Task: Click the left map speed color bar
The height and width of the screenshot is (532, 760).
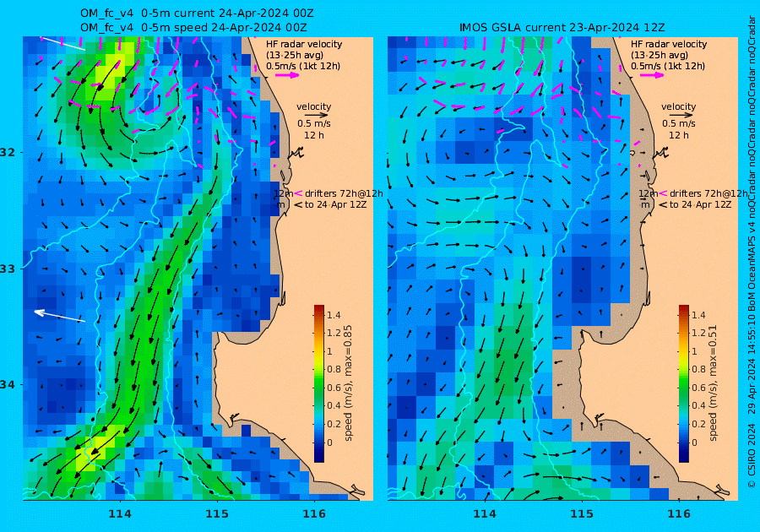Action: click(319, 383)
